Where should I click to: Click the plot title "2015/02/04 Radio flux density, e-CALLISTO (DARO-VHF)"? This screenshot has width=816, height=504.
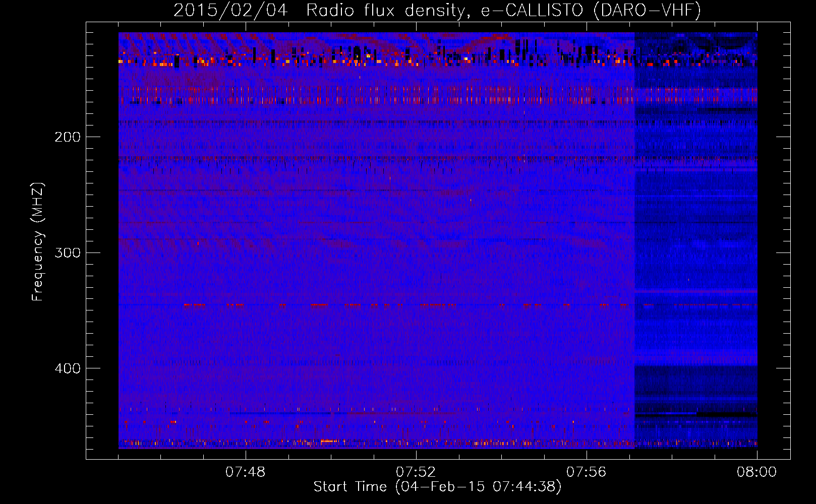click(x=437, y=11)
